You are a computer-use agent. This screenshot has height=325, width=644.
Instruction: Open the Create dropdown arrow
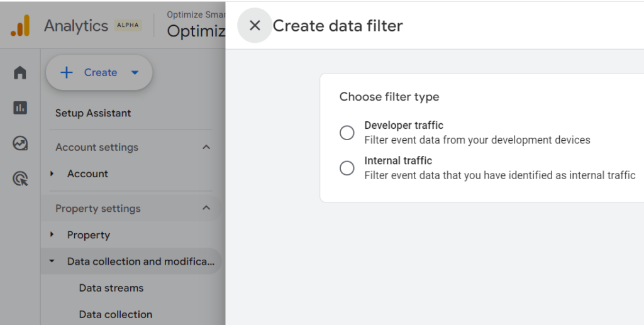(x=135, y=73)
